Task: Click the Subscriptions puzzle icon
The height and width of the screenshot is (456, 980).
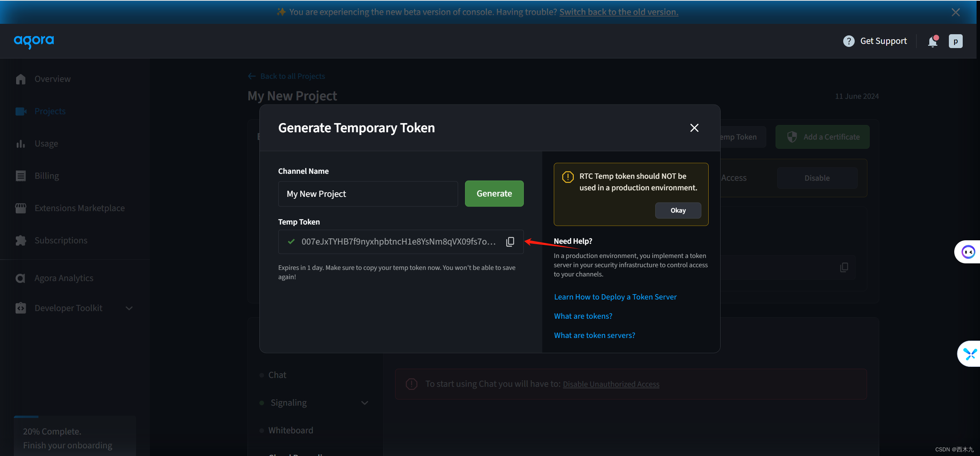Action: (x=21, y=240)
